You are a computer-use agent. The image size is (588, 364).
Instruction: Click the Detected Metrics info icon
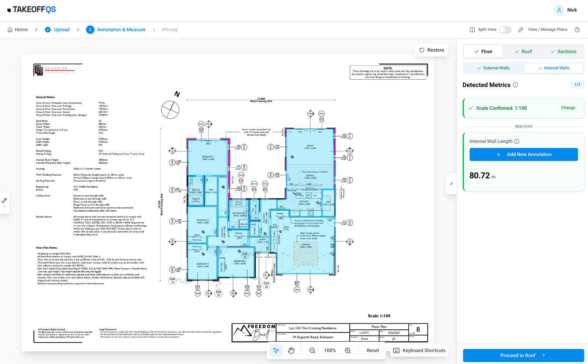[516, 85]
